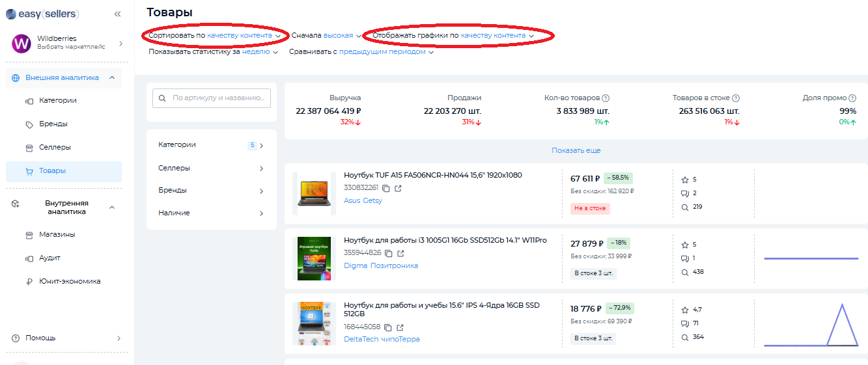Screen dimensions: 868x365
Task: Click help icon next to Доля промо
Action: (x=852, y=98)
